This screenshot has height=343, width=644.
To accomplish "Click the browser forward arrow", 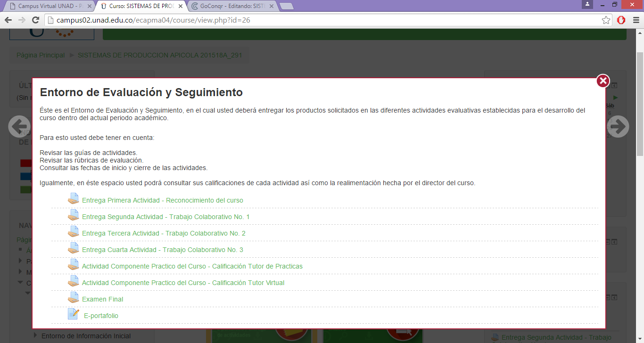I will 22,20.
